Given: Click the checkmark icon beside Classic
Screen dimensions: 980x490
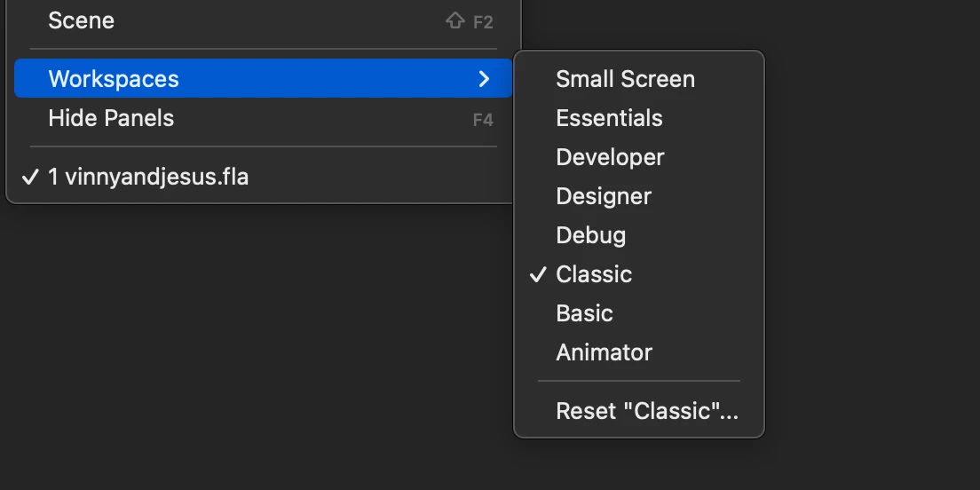Looking at the screenshot, I should click(538, 274).
